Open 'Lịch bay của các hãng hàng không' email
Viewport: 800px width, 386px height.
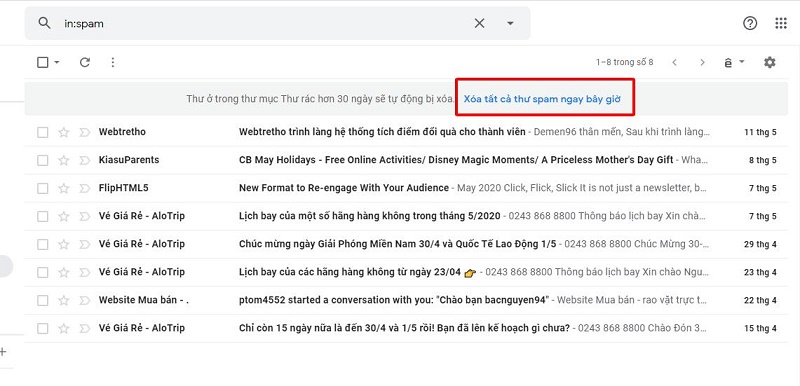(406, 273)
